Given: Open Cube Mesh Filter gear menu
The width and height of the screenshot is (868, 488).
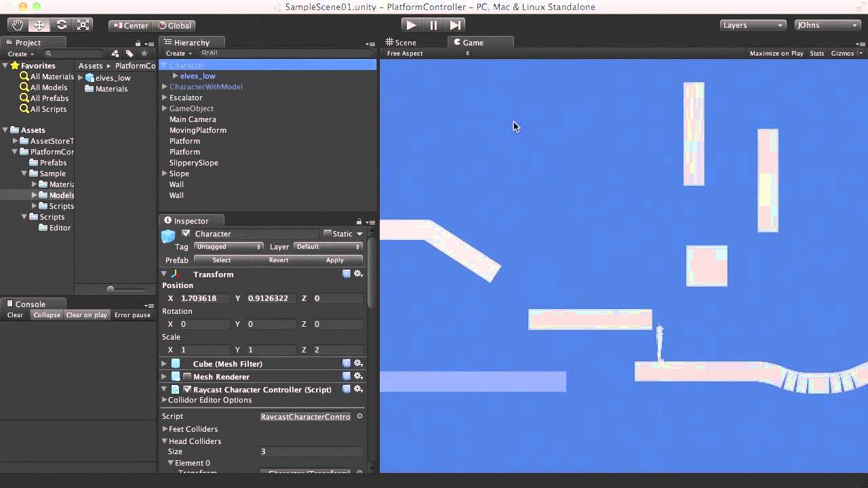Looking at the screenshot, I should pyautogui.click(x=359, y=363).
